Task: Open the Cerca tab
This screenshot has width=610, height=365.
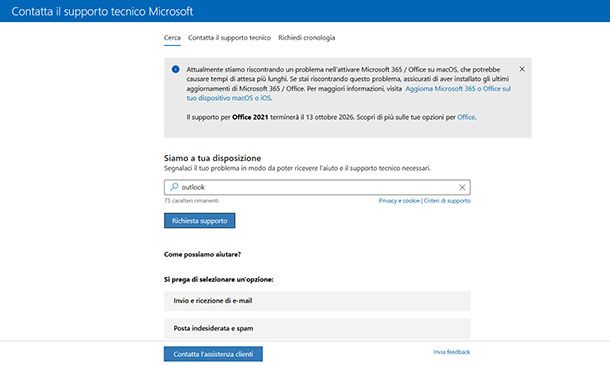Action: click(172, 38)
